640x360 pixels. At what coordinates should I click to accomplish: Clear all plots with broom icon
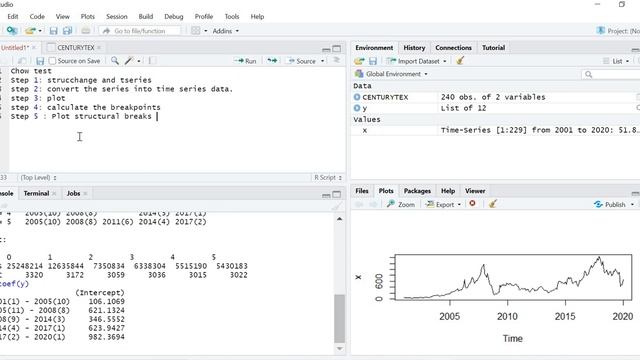click(x=492, y=204)
